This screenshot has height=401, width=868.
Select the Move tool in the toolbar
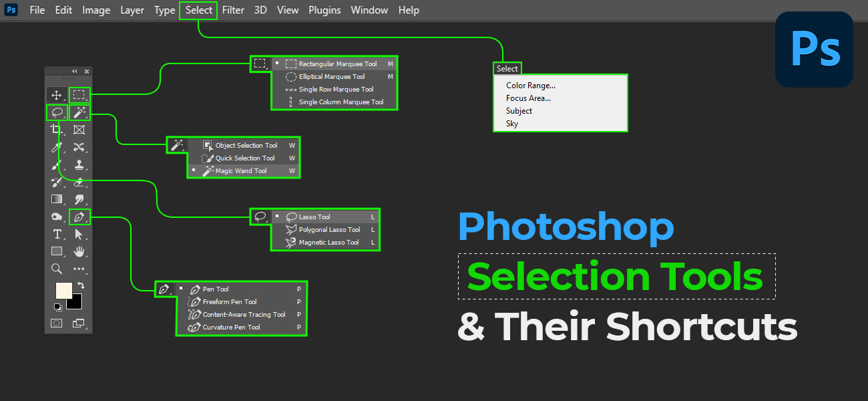[x=57, y=95]
